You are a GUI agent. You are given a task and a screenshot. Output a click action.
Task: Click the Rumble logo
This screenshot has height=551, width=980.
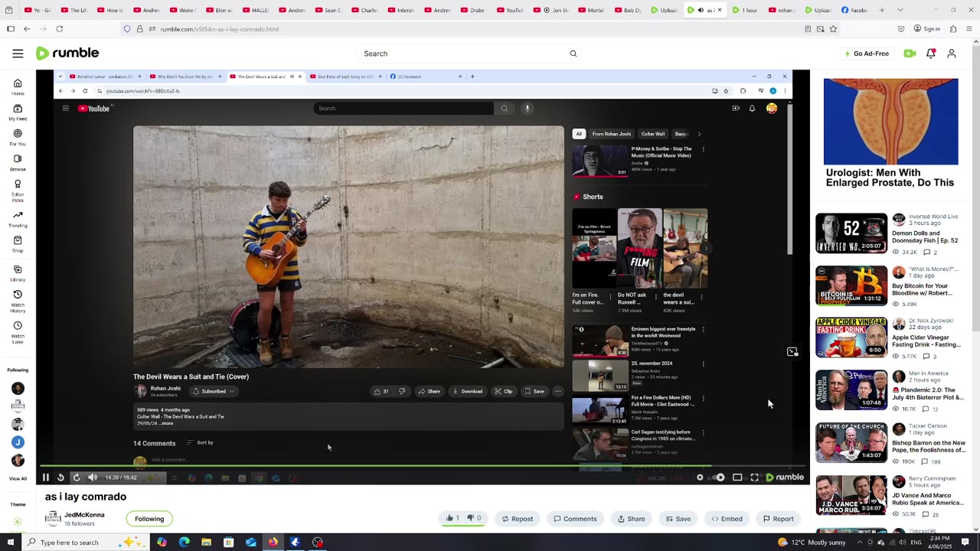coord(67,53)
